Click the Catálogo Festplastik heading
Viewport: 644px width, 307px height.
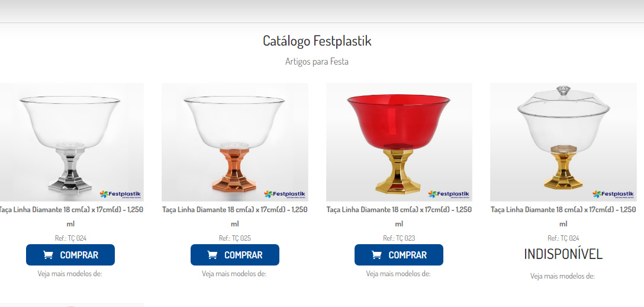(317, 41)
